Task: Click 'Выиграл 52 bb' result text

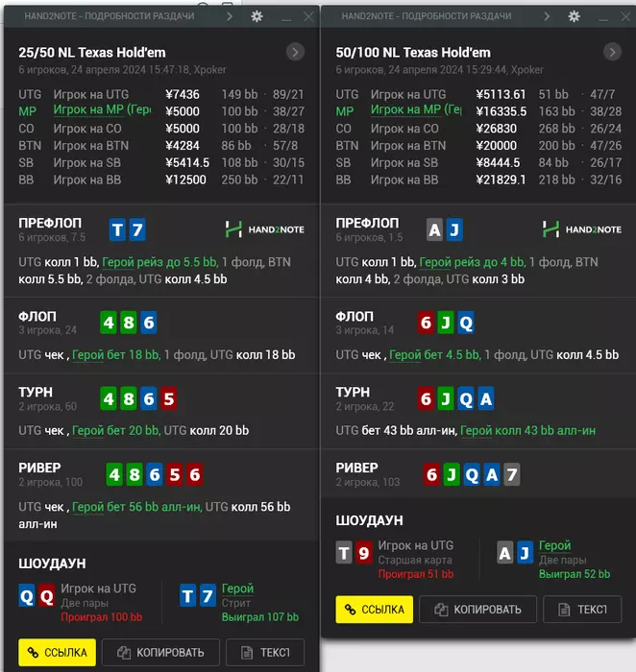Action: point(575,574)
